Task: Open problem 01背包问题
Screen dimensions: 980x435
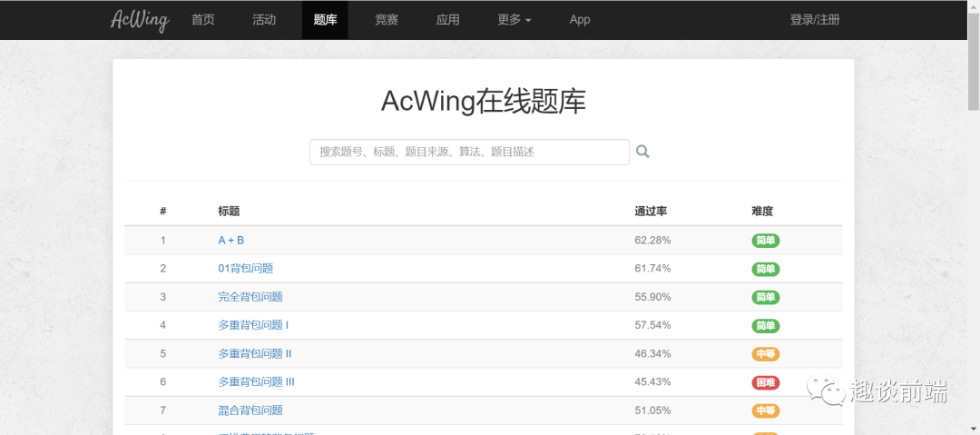Action: tap(246, 269)
